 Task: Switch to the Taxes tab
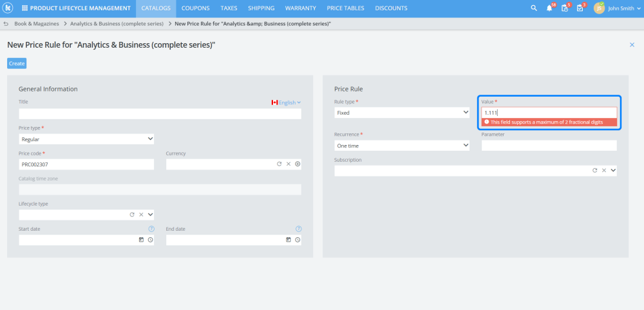coord(229,8)
